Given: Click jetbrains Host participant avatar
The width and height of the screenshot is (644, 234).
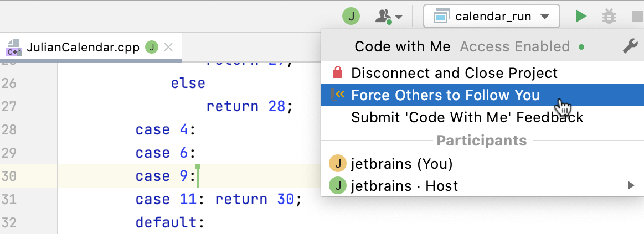Looking at the screenshot, I should point(337,186).
